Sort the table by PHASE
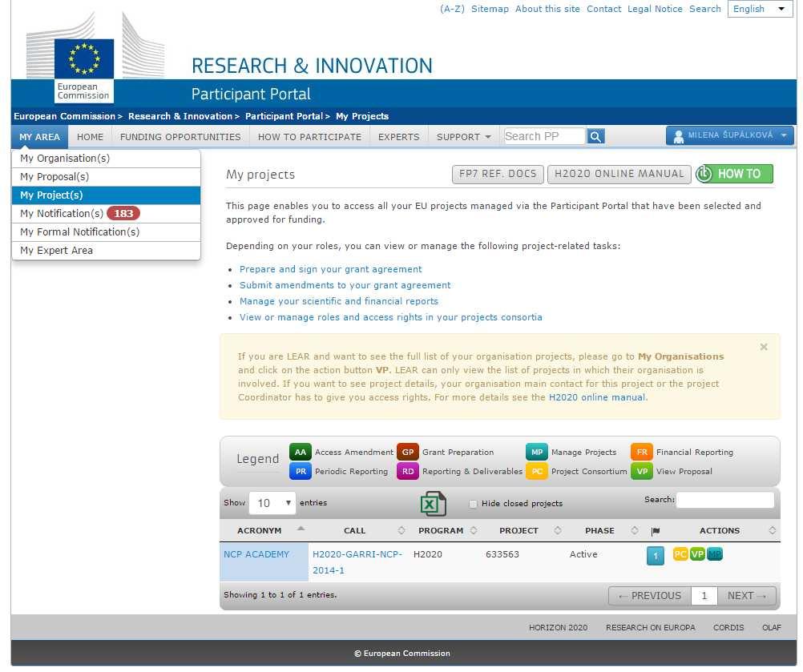 point(604,530)
